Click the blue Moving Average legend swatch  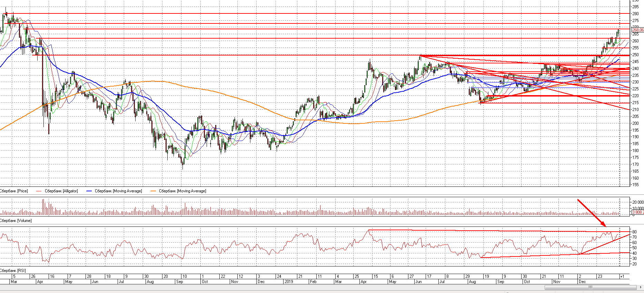(x=89, y=191)
